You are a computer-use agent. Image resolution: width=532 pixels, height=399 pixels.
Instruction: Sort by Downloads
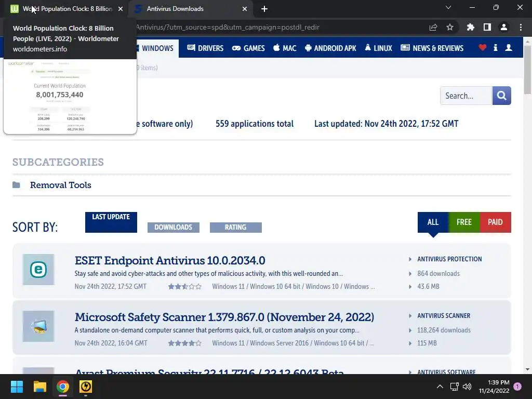[174, 228]
